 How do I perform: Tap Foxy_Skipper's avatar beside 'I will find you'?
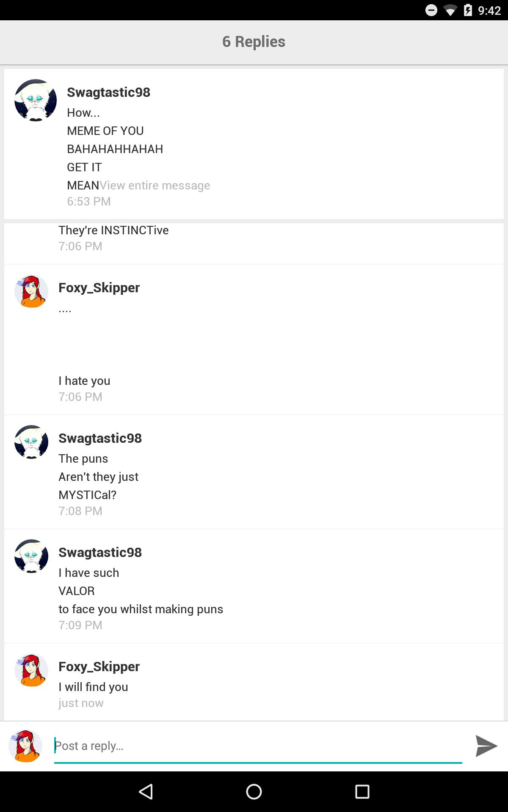click(31, 670)
